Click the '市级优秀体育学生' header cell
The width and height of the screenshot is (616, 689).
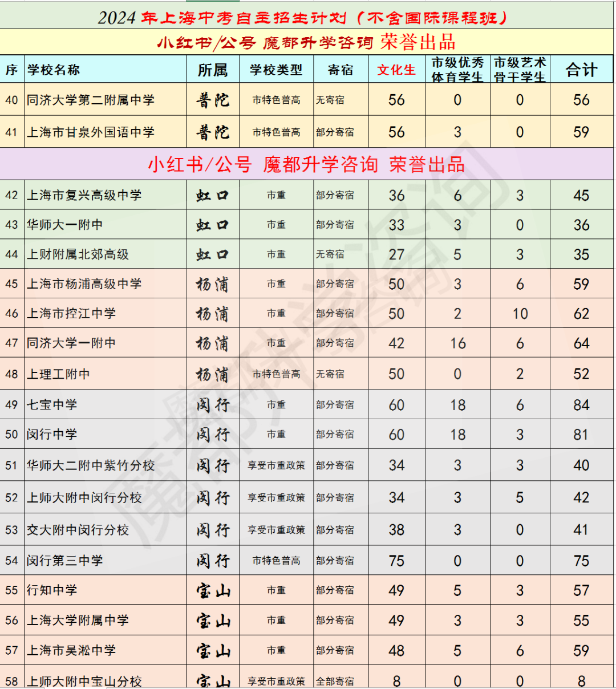coord(457,70)
